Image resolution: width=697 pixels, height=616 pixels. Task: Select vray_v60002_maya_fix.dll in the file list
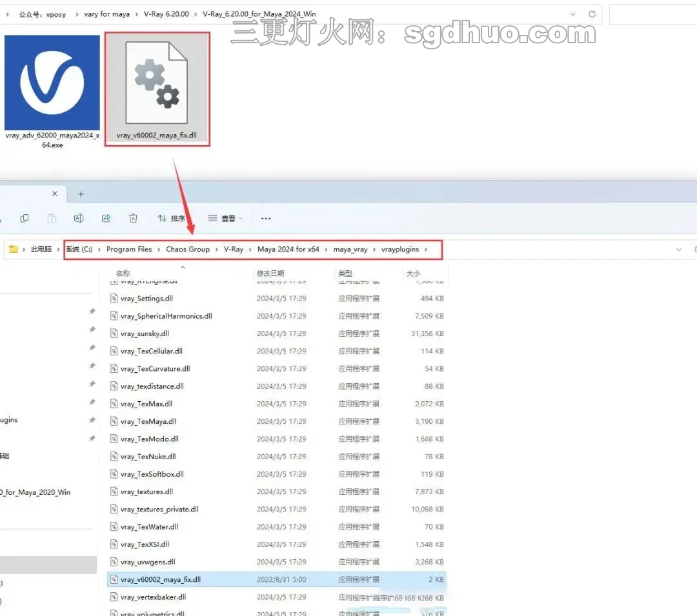[x=276, y=580]
